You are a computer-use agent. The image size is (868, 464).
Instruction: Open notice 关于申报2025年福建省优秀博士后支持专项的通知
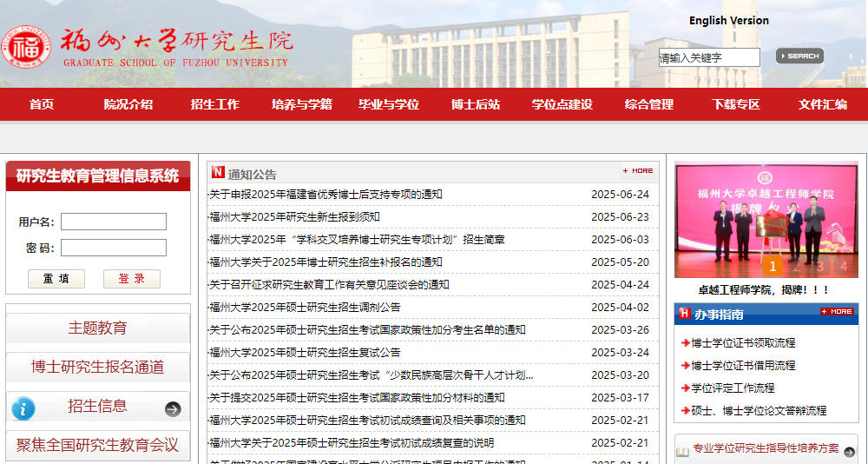click(325, 195)
